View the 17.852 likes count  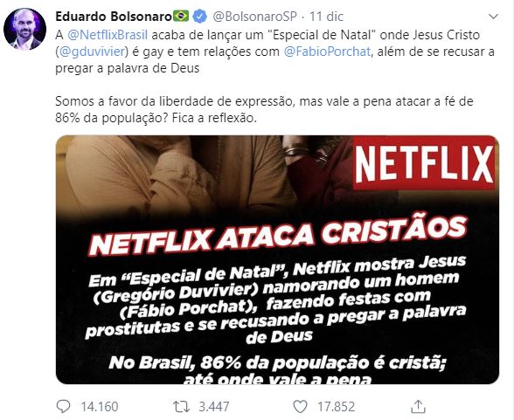(337, 407)
